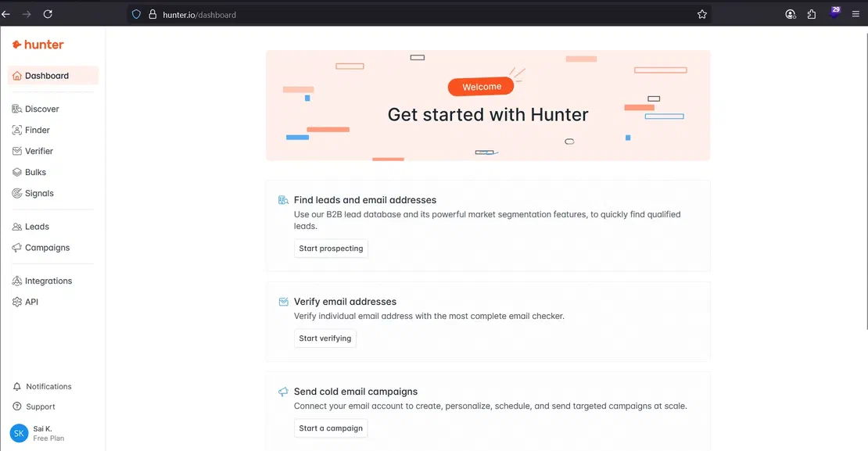Click the 'Get started with Hunter' title
The height and width of the screenshot is (451, 868).
coord(488,115)
